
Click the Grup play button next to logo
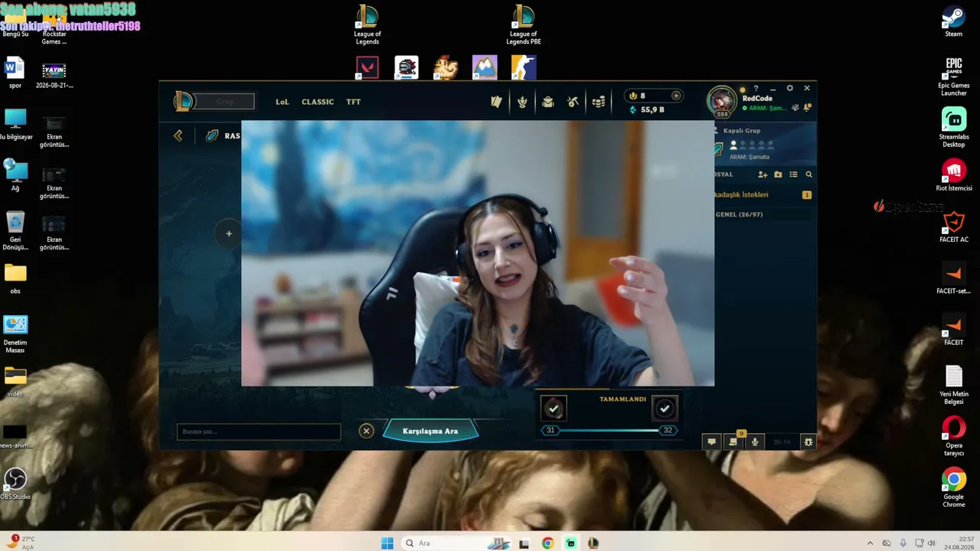[224, 101]
